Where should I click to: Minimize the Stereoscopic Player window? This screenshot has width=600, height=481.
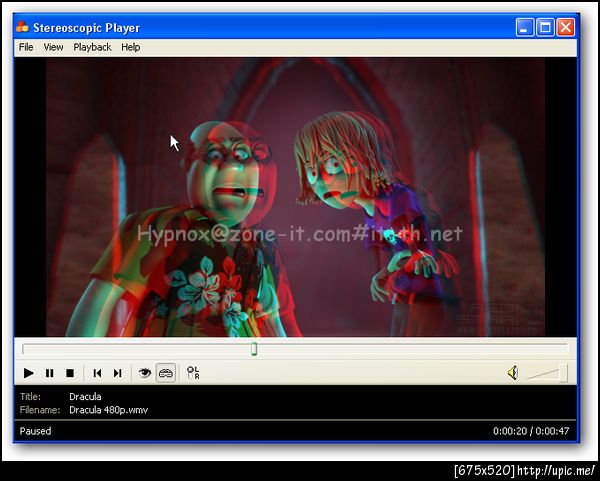[525, 28]
